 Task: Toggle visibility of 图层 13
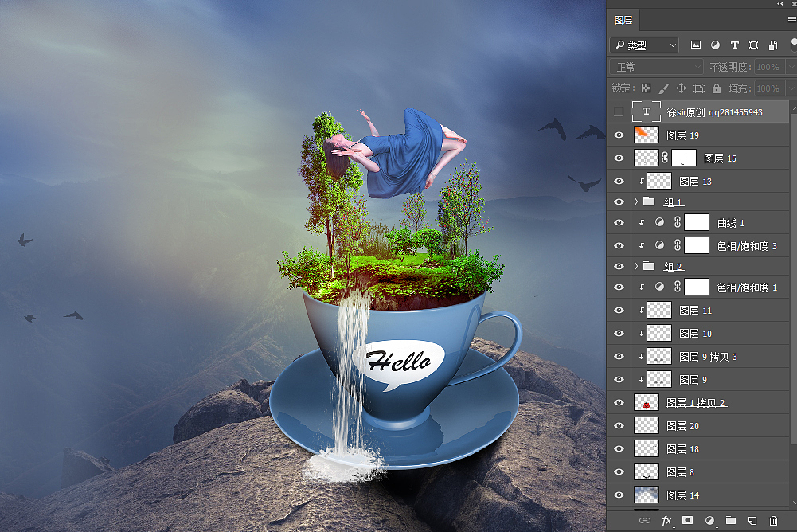click(x=619, y=181)
